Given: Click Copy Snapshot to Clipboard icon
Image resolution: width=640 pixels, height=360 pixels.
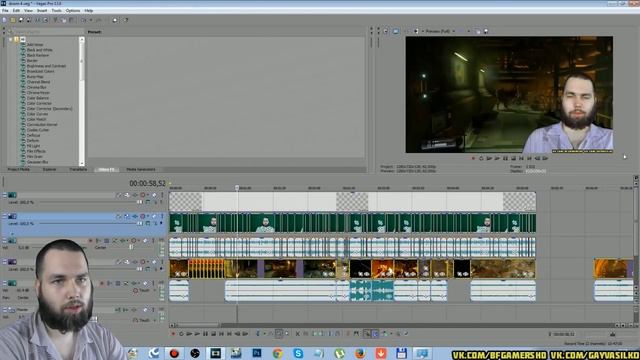Looking at the screenshot, I should (478, 31).
